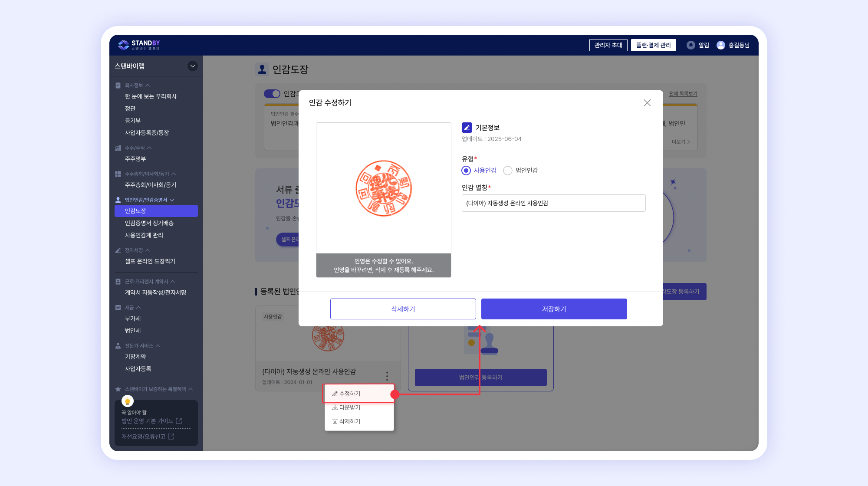Screen dimensions: 868x486
Task: Open the seal card three-dot menu
Action: [x=387, y=376]
